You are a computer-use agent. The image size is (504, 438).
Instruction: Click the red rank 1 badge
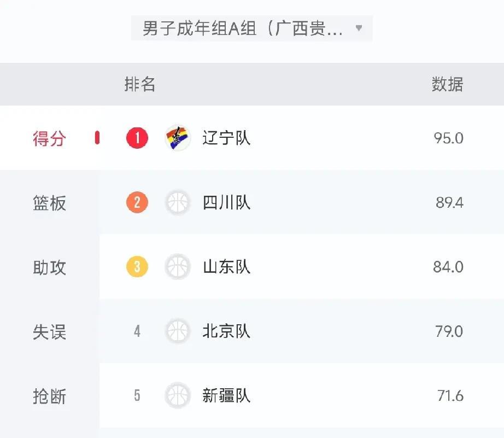pyautogui.click(x=137, y=138)
